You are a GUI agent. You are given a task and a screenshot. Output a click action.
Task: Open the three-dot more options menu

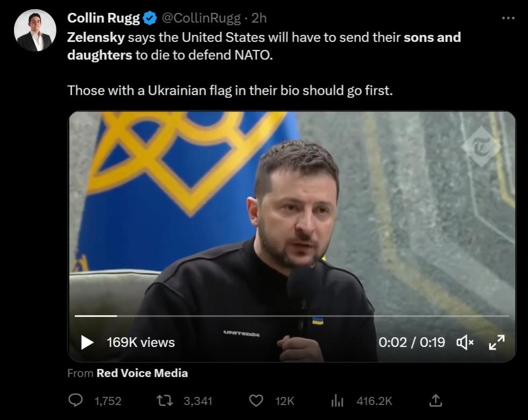(x=508, y=18)
